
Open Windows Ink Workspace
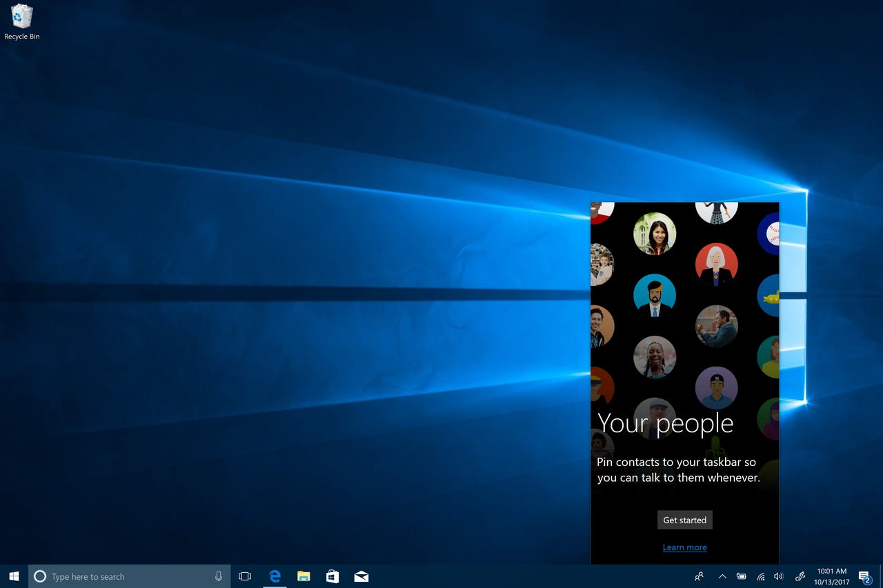tap(800, 576)
